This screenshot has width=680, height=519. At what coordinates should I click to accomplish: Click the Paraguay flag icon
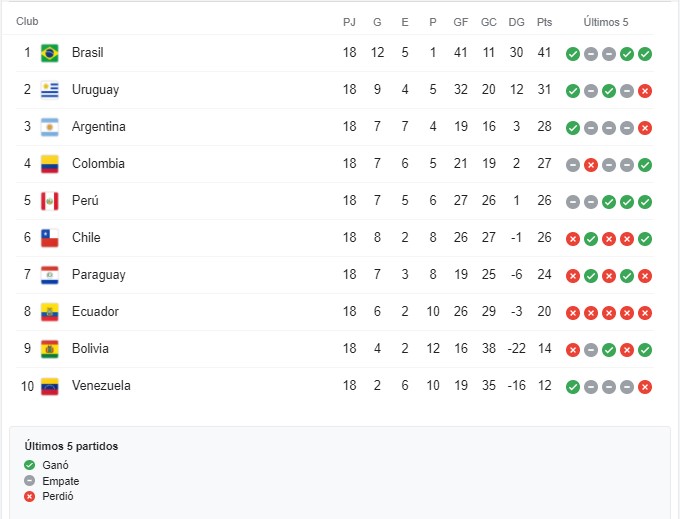point(50,275)
